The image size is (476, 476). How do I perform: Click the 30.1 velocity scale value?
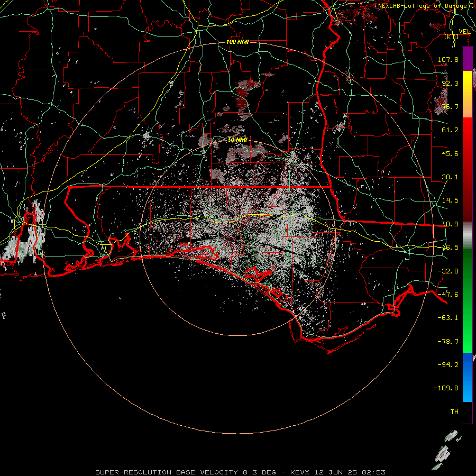tap(450, 177)
